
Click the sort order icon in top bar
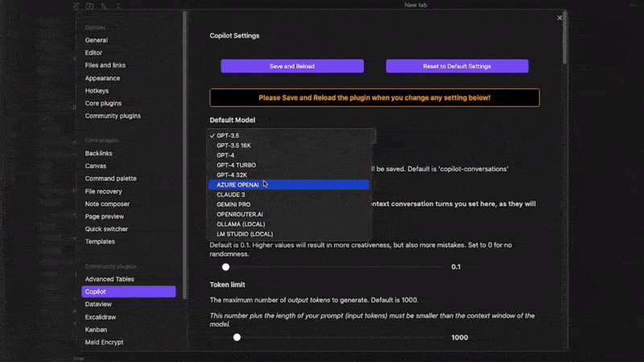(x=104, y=6)
